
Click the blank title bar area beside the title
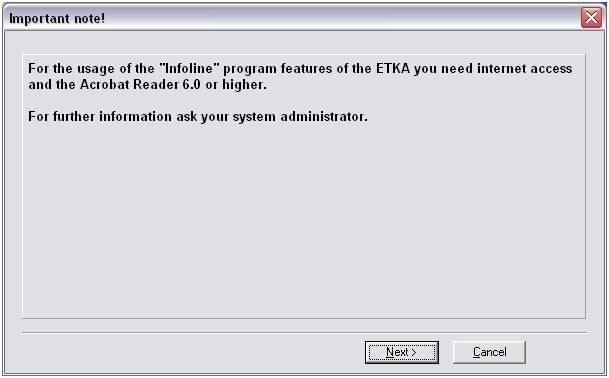pyautogui.click(x=342, y=18)
